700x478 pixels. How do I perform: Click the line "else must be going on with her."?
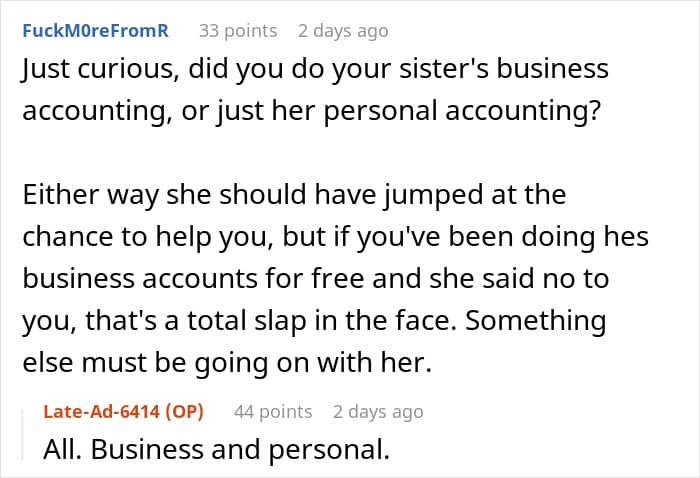click(x=225, y=364)
